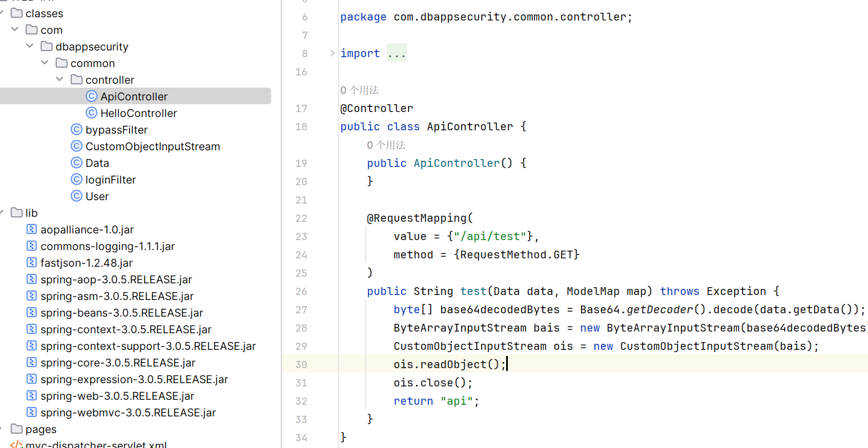Click the spring-web-3.0.5.RELEASE.jar archive icon
The image size is (868, 448).
click(32, 396)
